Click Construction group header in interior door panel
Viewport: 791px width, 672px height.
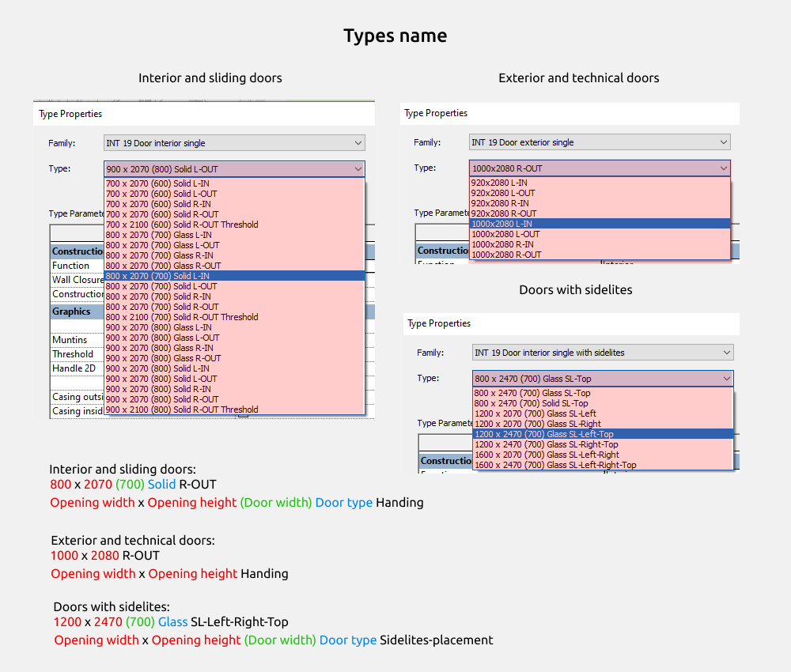coord(78,251)
